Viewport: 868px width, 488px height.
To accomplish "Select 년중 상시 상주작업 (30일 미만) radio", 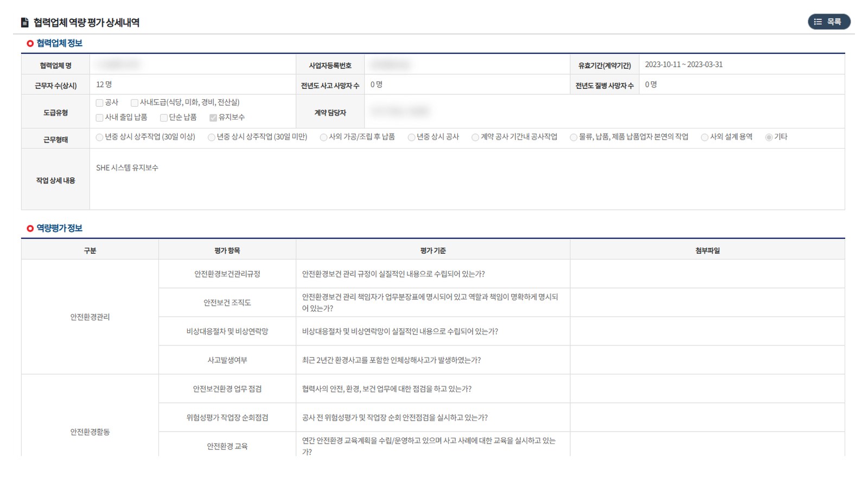I will (212, 137).
